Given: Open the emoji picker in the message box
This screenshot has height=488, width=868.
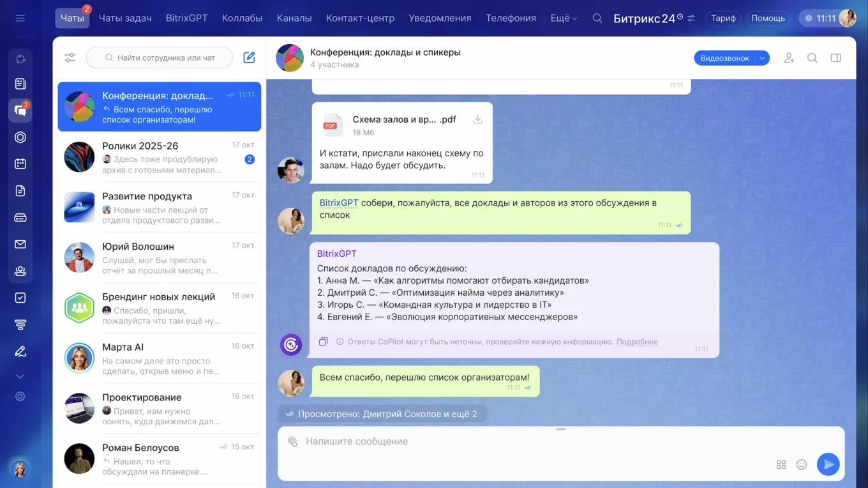Looking at the screenshot, I should point(802,464).
